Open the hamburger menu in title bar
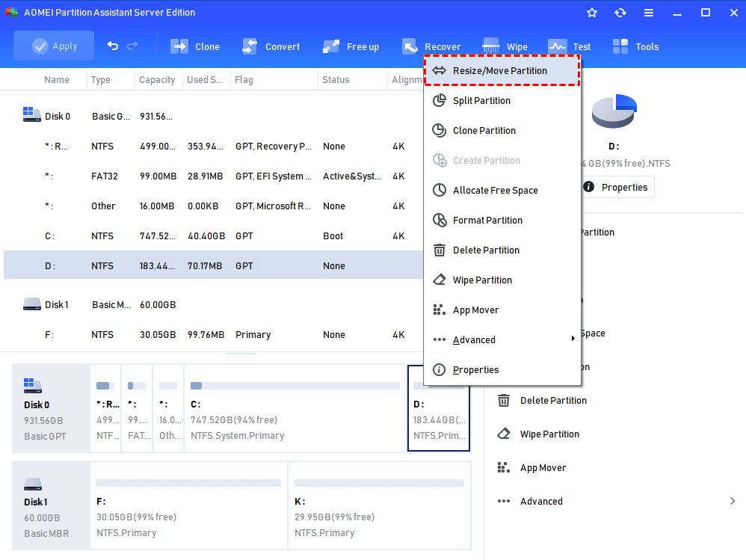Screen dimensions: 746x560 click(649, 13)
